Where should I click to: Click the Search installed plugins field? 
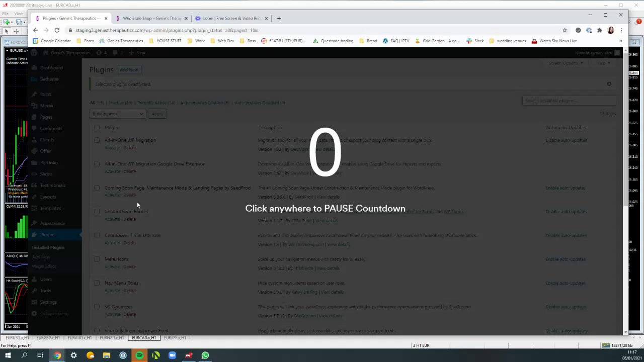tap(569, 101)
